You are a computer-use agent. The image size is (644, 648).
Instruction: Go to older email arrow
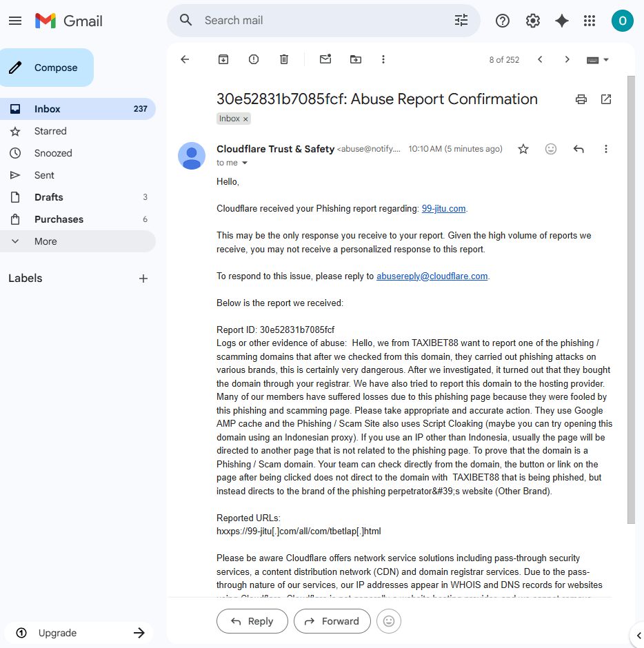click(x=567, y=59)
